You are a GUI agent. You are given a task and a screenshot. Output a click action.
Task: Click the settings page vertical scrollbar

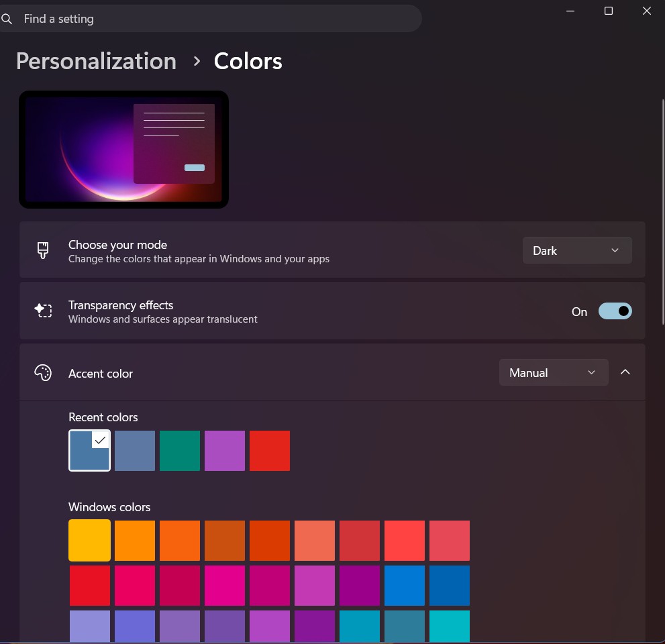663,212
